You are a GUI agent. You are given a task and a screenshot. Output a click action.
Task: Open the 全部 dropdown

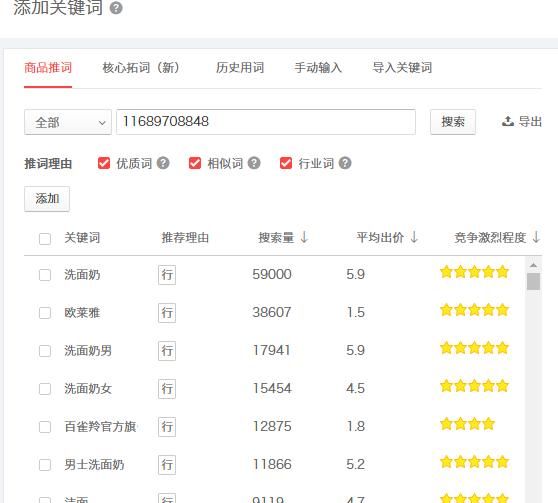[68, 122]
